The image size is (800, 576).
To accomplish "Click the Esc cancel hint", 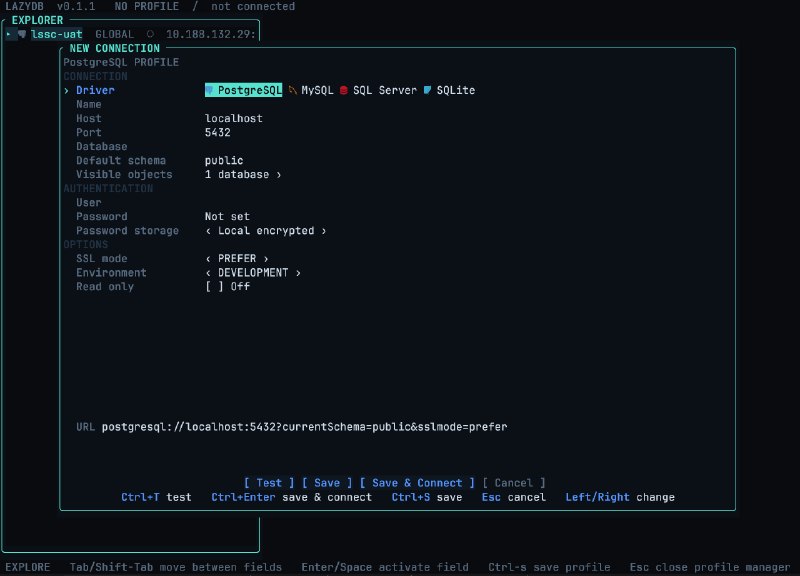I will click(513, 497).
